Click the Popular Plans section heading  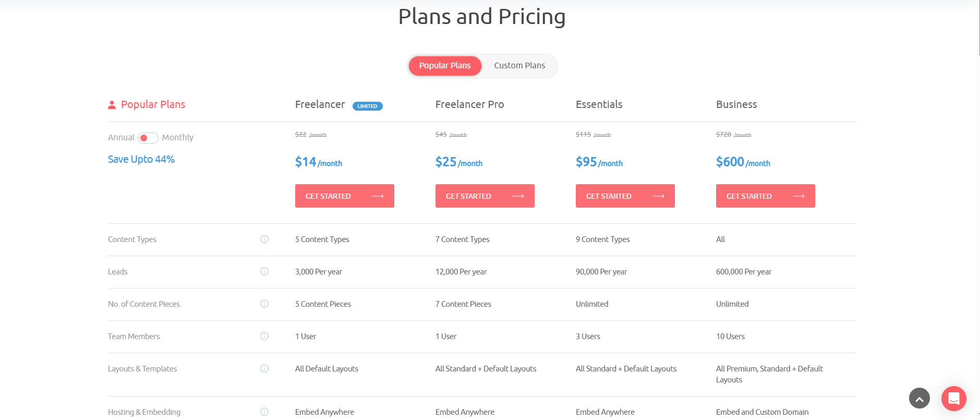coord(153,104)
